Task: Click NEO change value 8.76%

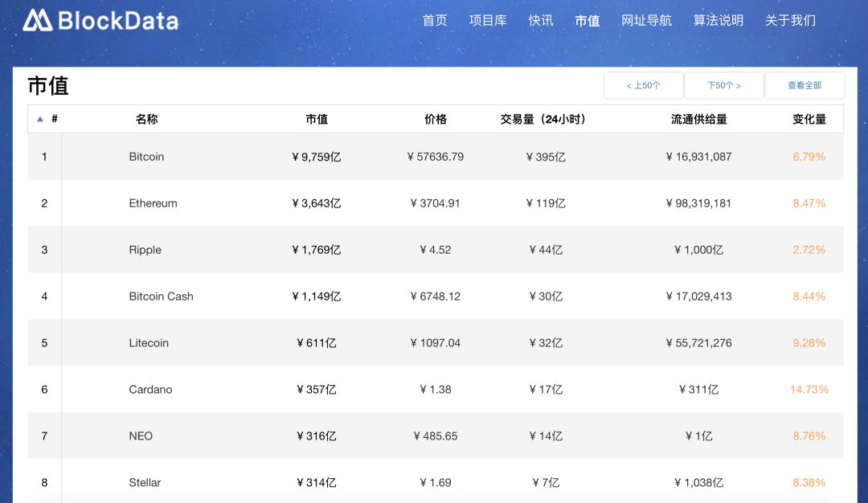Action: click(x=809, y=436)
